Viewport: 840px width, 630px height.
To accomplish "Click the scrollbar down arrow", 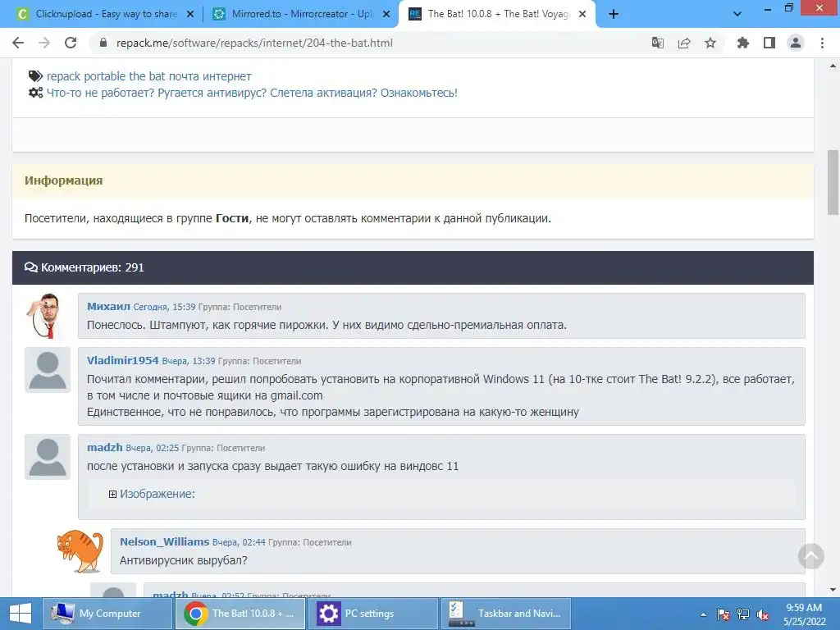I will tap(833, 591).
